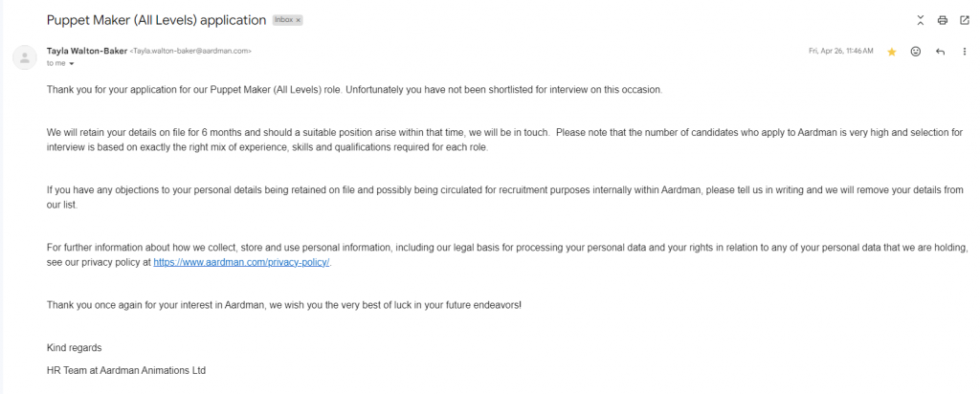Click the Fri, Apr 26 timestamp
Viewport: 980px width, 394px height.
840,52
